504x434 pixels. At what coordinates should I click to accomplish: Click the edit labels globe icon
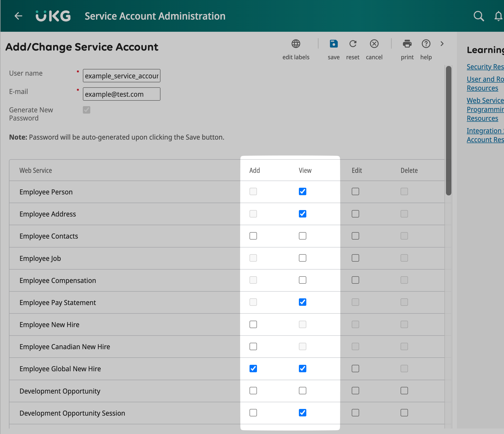click(x=296, y=44)
